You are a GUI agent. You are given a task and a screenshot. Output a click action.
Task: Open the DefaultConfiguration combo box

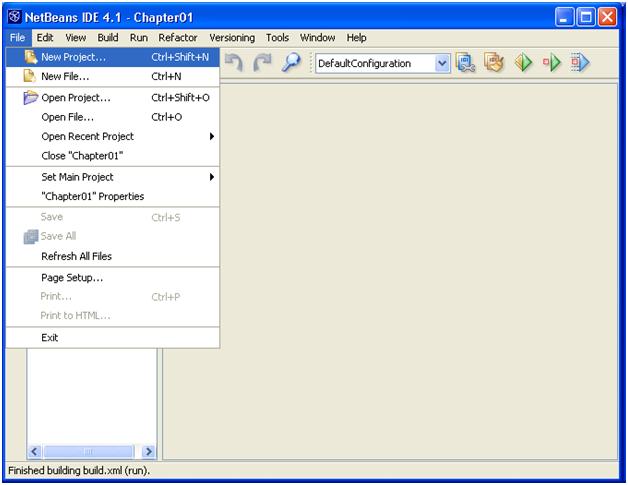click(382, 63)
